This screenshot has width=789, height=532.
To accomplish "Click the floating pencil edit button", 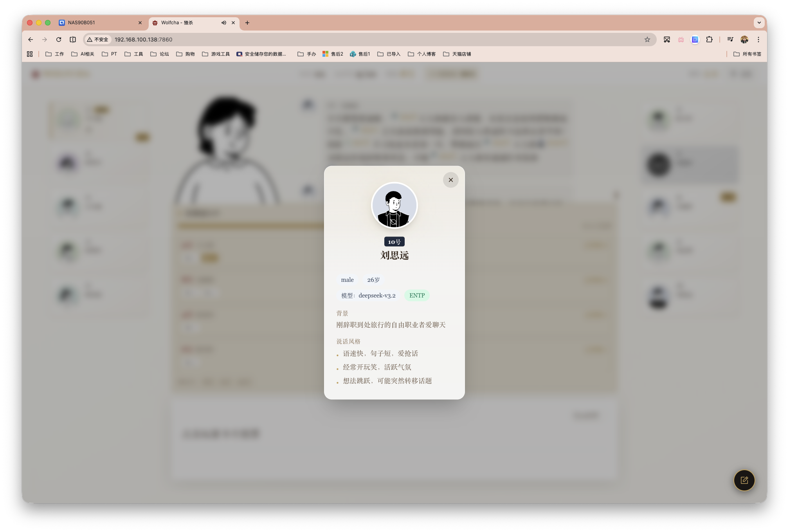I will point(744,480).
